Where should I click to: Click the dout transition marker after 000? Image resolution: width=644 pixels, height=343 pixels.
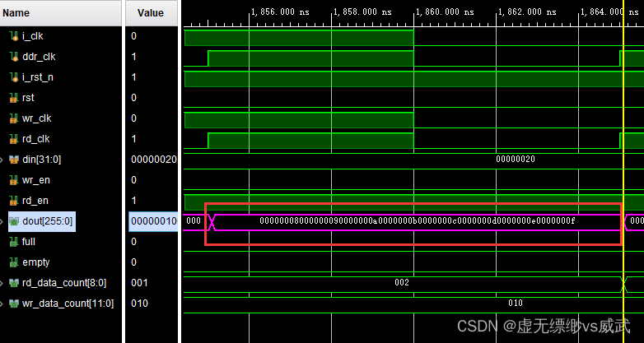212,222
